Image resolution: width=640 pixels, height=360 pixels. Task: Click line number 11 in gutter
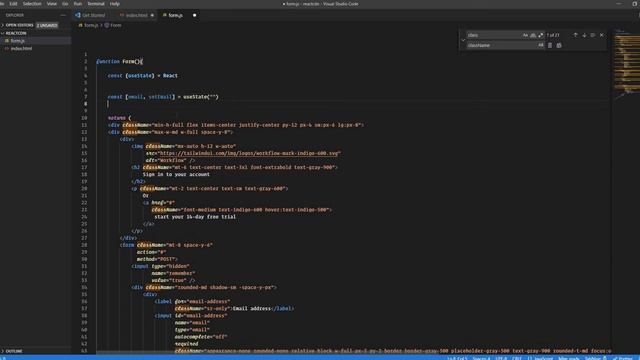84,125
